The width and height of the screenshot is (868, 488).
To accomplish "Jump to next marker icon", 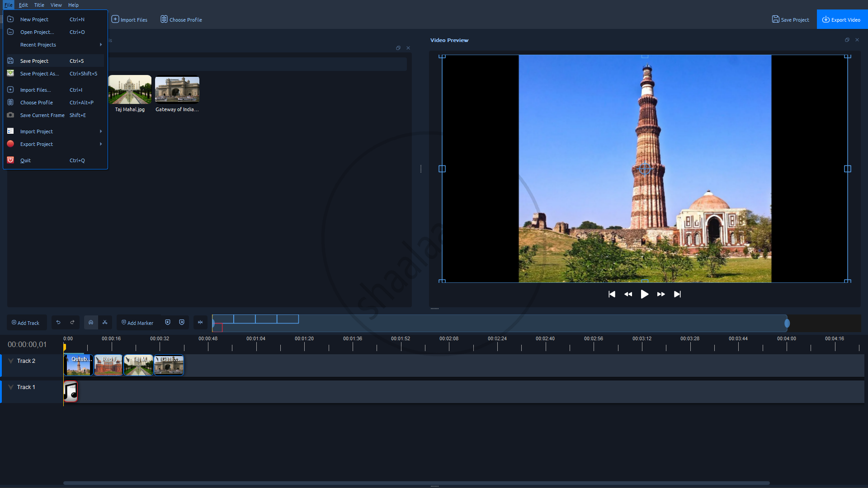I will [182, 323].
